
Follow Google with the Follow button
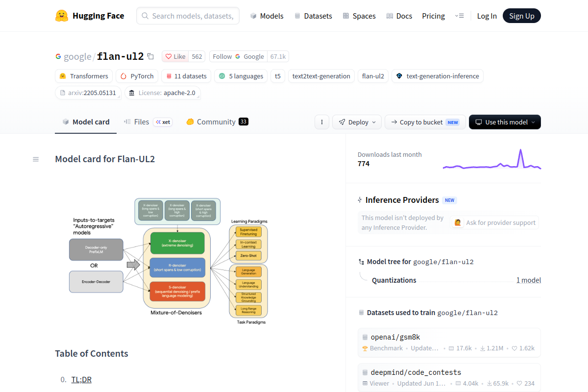tap(239, 56)
